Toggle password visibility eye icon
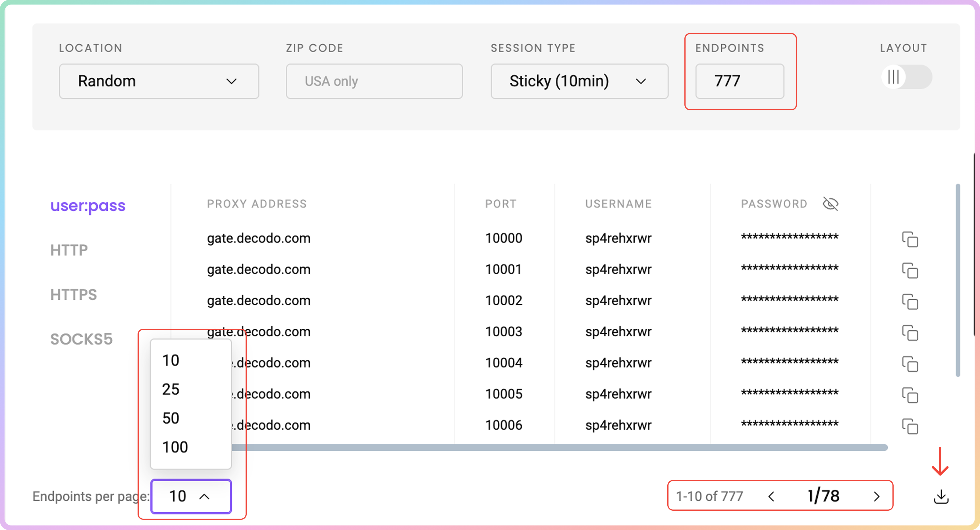Viewport: 980px width, 530px height. (830, 204)
